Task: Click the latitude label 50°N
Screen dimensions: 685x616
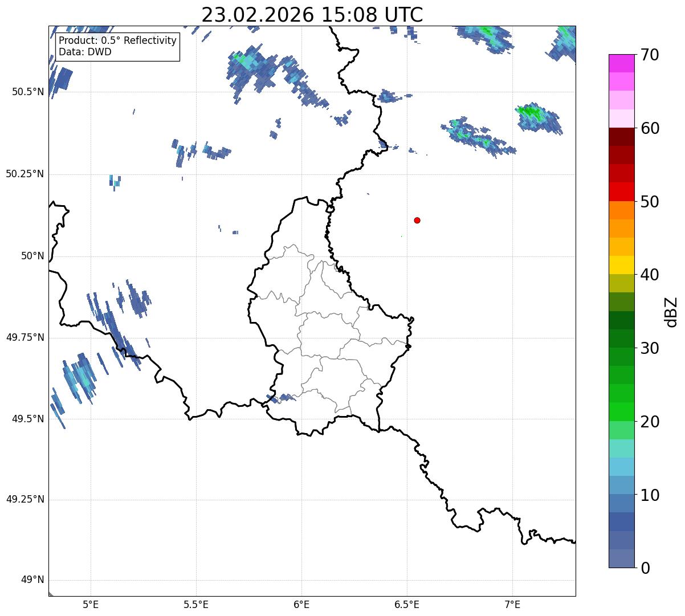Action: [x=32, y=256]
